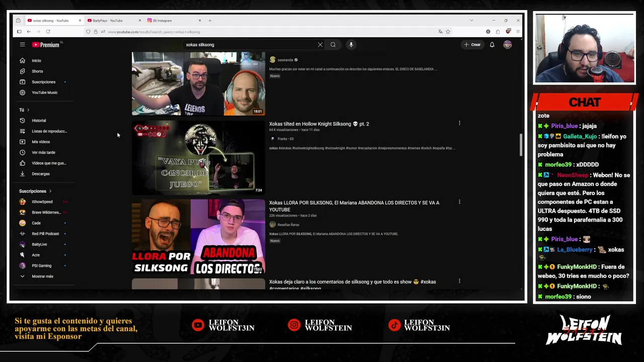
Task: Reload the page with refresh icon
Action: (48, 32)
